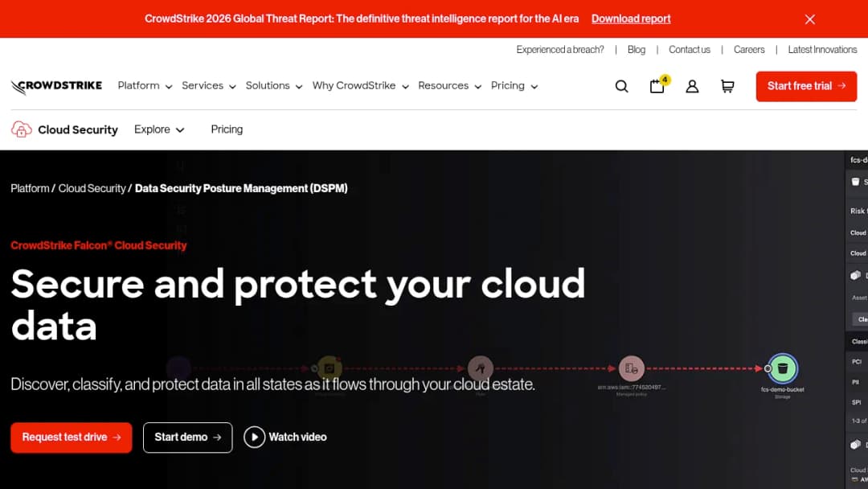Open the shopping cart icon
Viewport: 868px width, 489px height.
727,86
